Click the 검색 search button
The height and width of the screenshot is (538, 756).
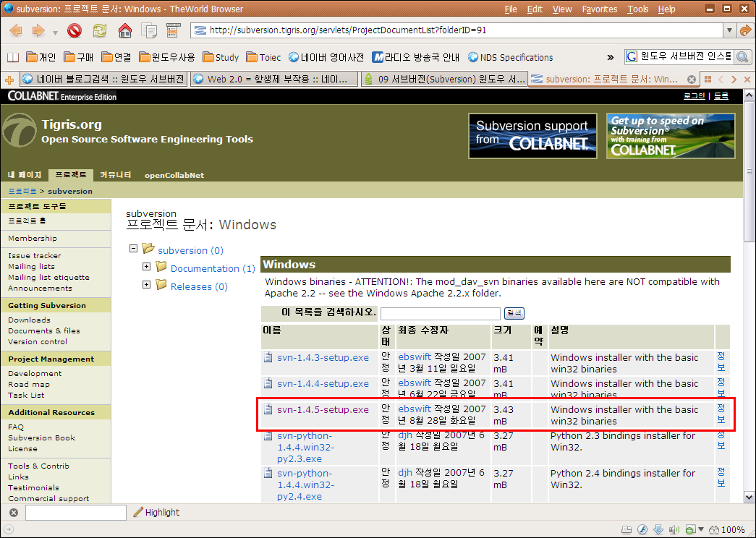[x=514, y=313]
